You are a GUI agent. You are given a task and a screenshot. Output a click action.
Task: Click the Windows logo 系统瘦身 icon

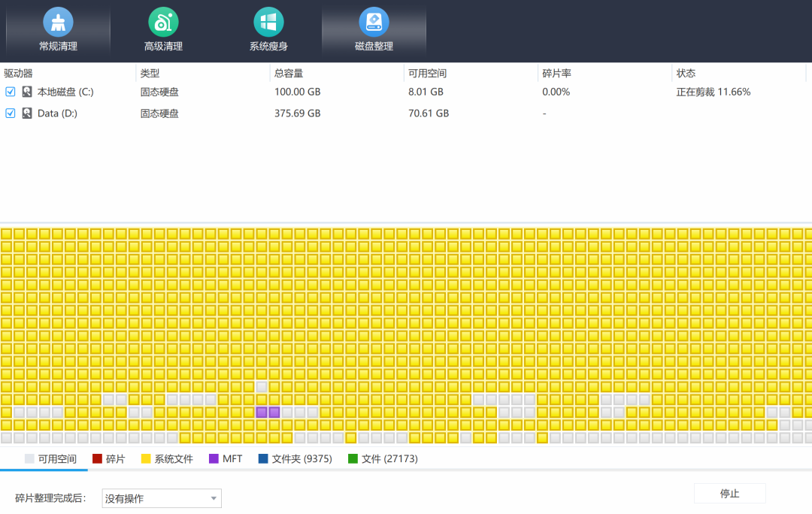268,23
